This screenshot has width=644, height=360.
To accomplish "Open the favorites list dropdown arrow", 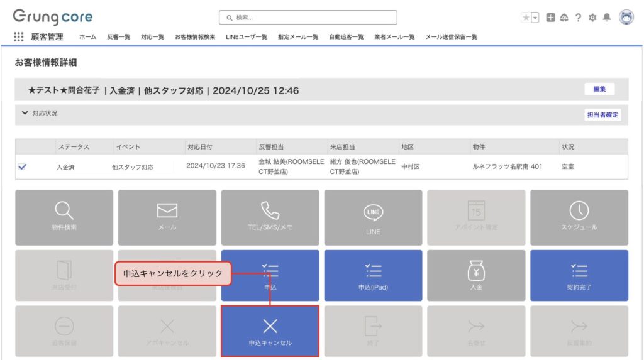I will (x=535, y=18).
